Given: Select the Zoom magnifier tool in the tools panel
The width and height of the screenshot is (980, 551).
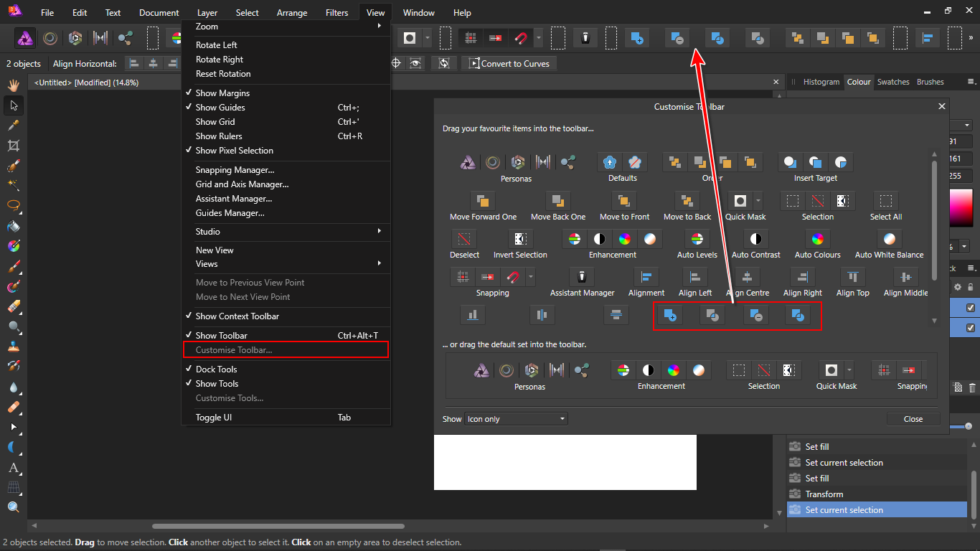Looking at the screenshot, I should click(14, 507).
